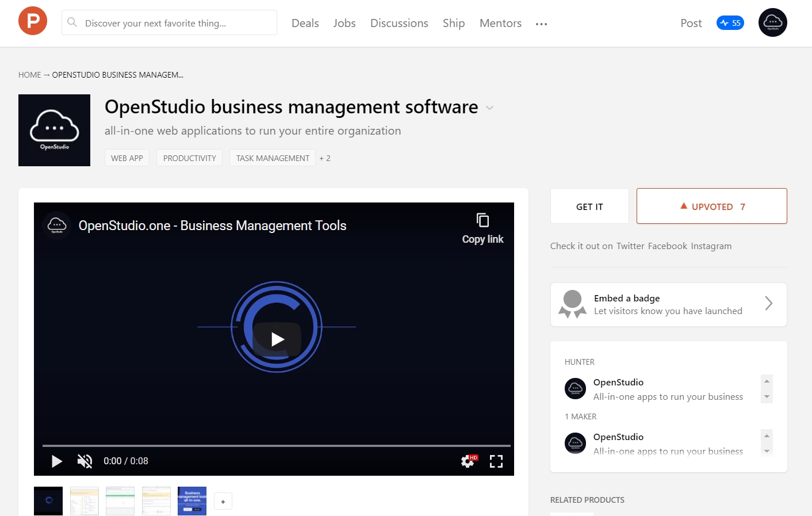The height and width of the screenshot is (516, 812).
Task: Select the second screenshot thumbnail
Action: [x=85, y=501]
